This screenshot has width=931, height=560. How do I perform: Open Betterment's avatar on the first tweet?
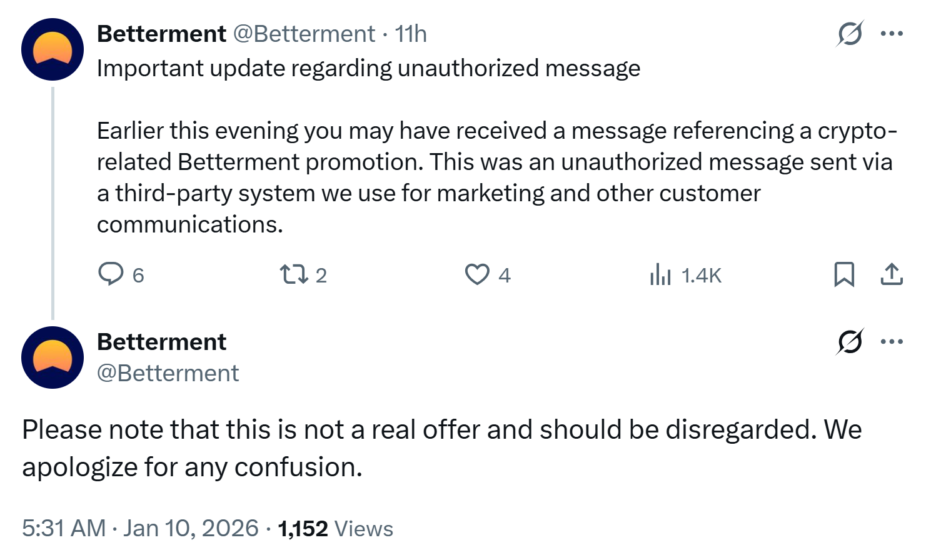click(53, 49)
